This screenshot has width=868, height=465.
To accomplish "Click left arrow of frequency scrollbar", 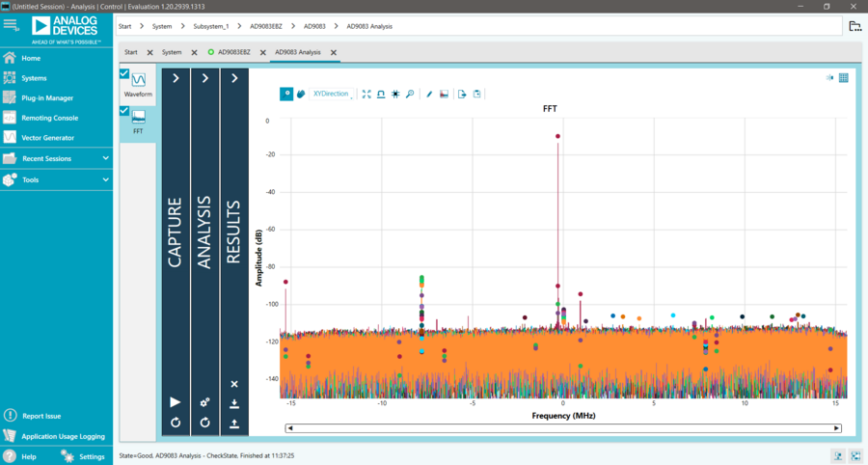I will [x=289, y=428].
